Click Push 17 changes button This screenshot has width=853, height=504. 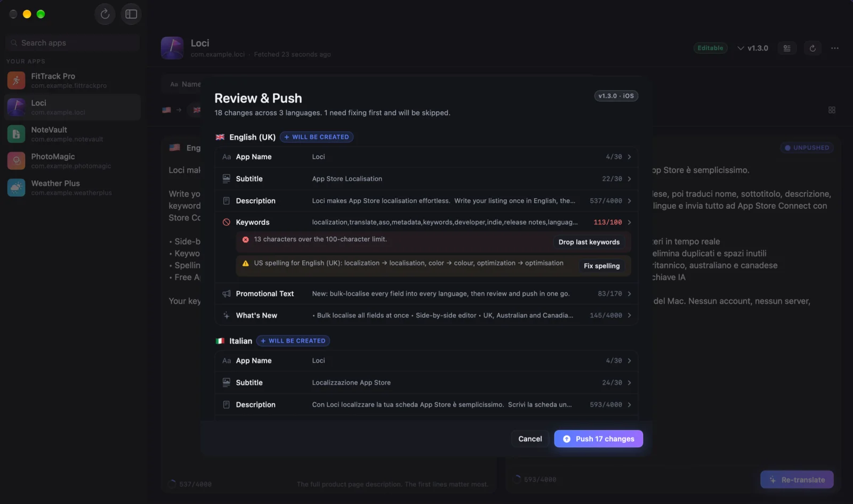[599, 439]
